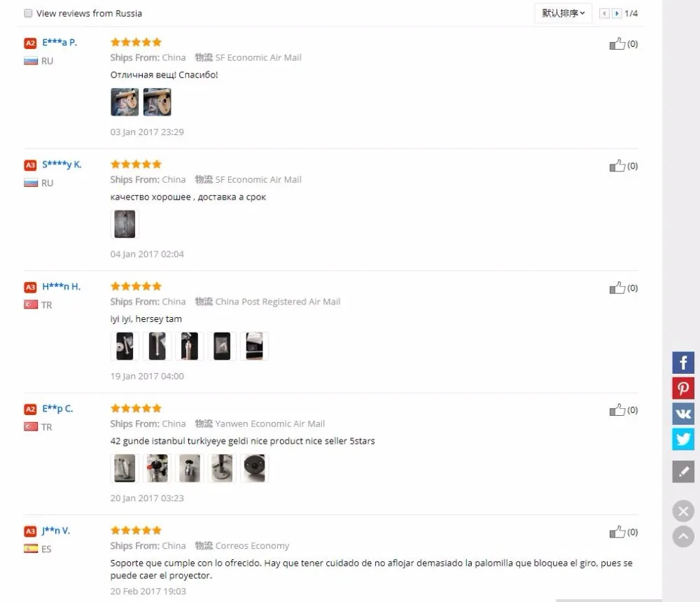View S****y K.'s review photo thumbnail

125,224
